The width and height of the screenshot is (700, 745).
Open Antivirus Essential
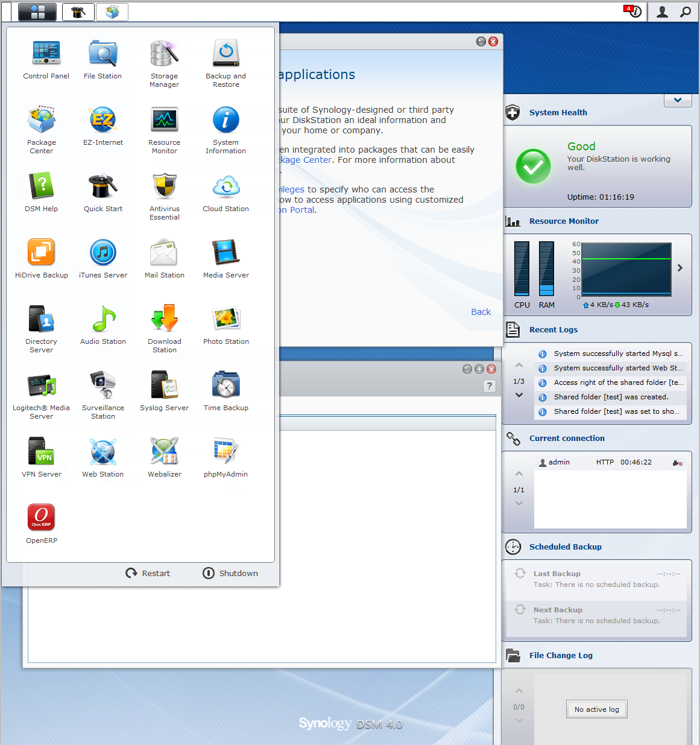pyautogui.click(x=165, y=196)
